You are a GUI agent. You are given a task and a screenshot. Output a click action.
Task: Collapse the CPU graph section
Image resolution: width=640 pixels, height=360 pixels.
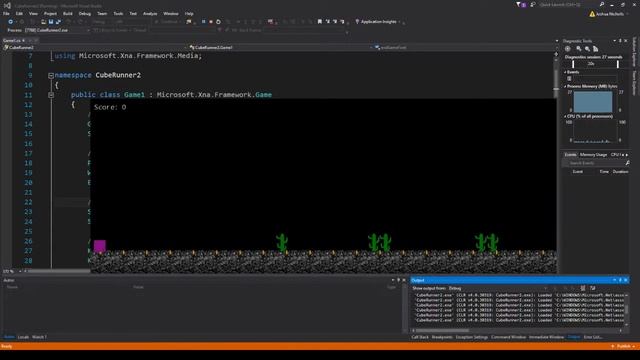tap(565, 116)
